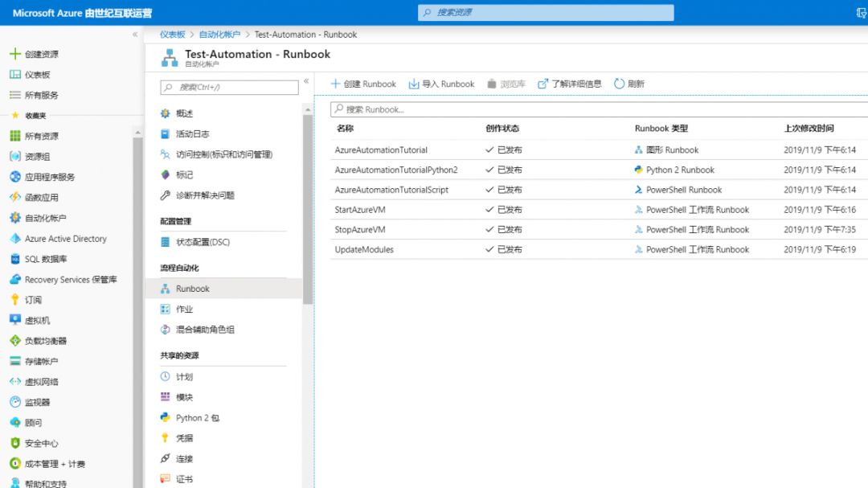Image resolution: width=868 pixels, height=488 pixels.
Task: Open Virtual machines icon
Action: coord(15,320)
